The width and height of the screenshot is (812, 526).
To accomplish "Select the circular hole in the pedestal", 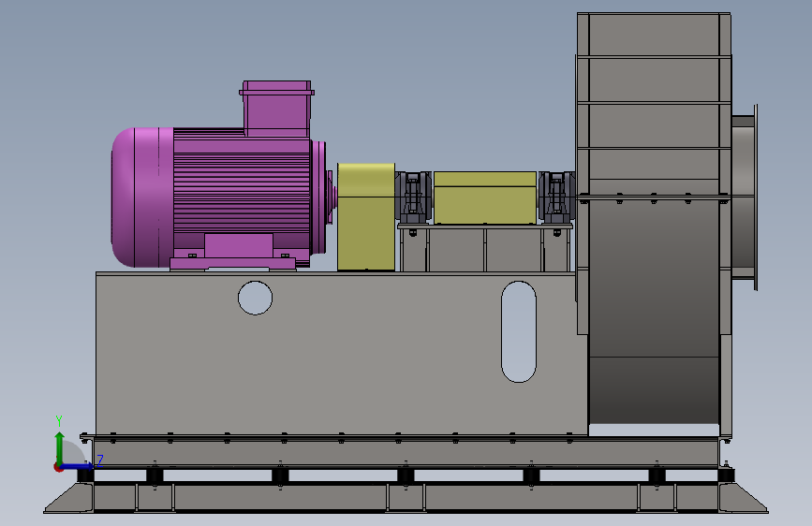I will click(256, 298).
